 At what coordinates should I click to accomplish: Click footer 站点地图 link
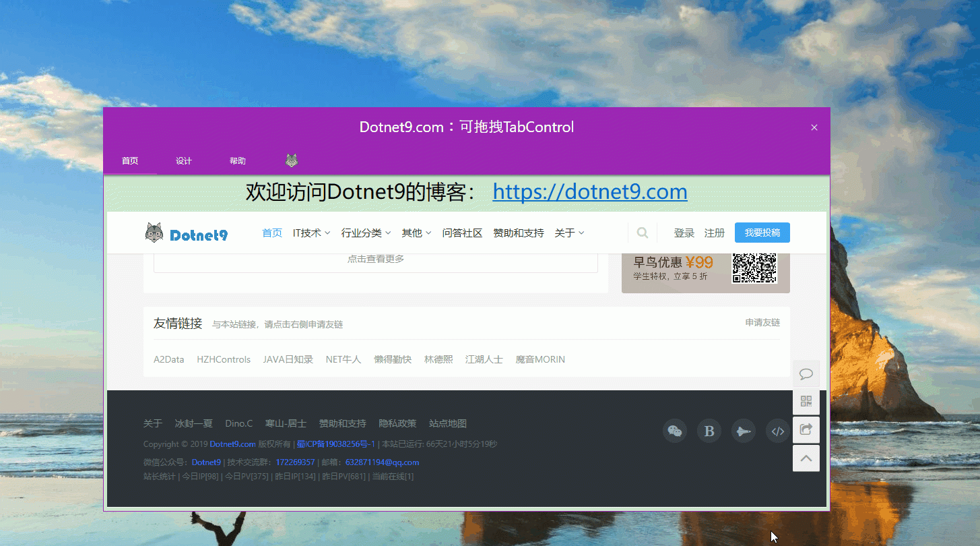tap(448, 423)
